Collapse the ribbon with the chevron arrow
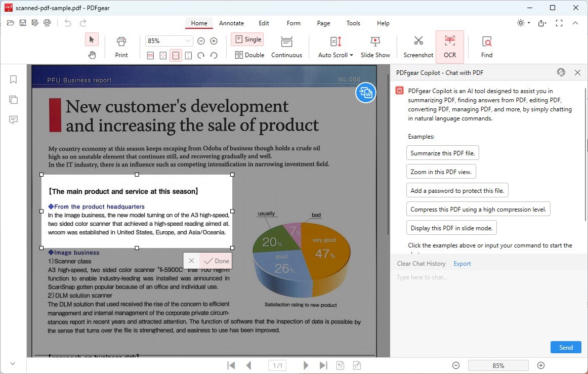This screenshot has width=588, height=374. point(575,23)
